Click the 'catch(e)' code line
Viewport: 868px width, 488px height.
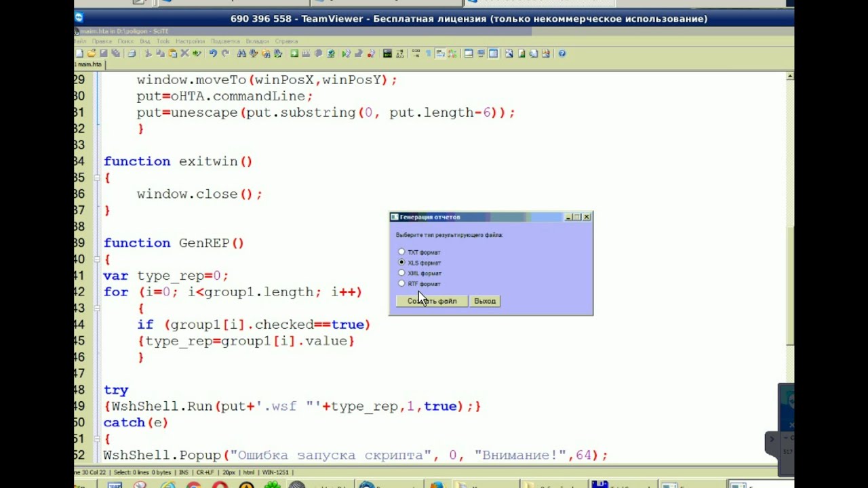click(x=136, y=422)
